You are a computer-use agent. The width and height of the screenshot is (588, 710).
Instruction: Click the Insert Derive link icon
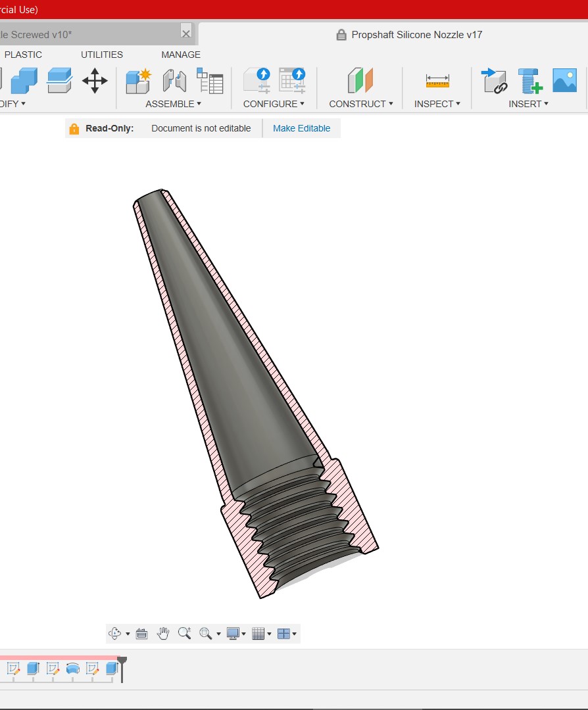click(494, 81)
